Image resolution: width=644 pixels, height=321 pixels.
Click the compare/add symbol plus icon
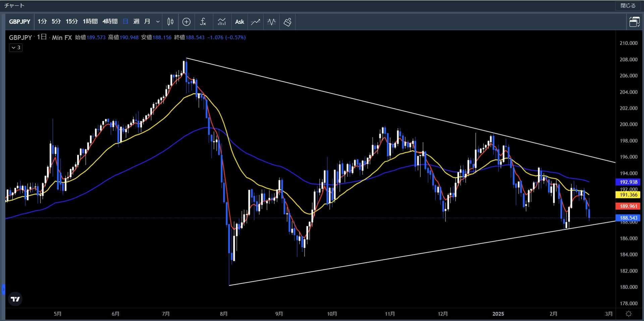pyautogui.click(x=186, y=22)
